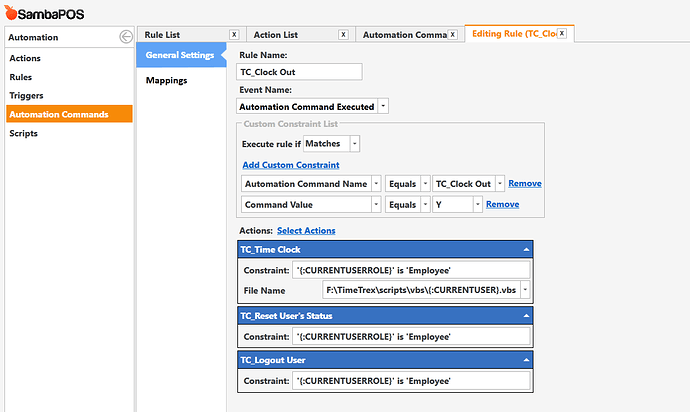Collapse the TC_Time Clock action
Screen dimensions: 690x412
point(526,250)
